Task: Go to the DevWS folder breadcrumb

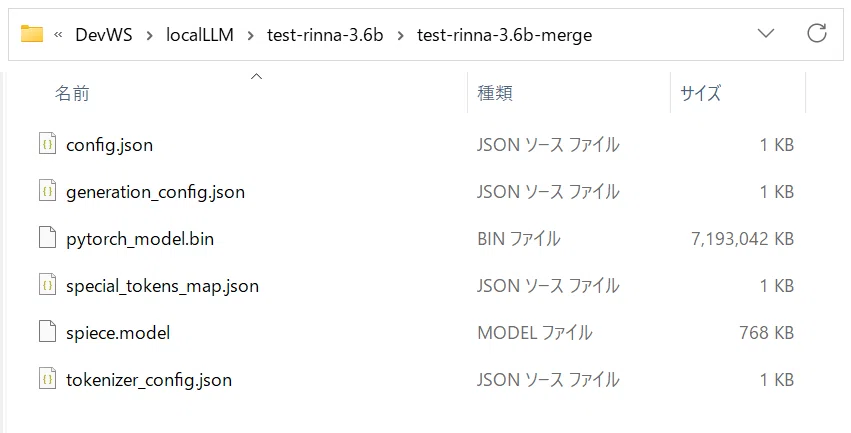Action: pyautogui.click(x=104, y=35)
